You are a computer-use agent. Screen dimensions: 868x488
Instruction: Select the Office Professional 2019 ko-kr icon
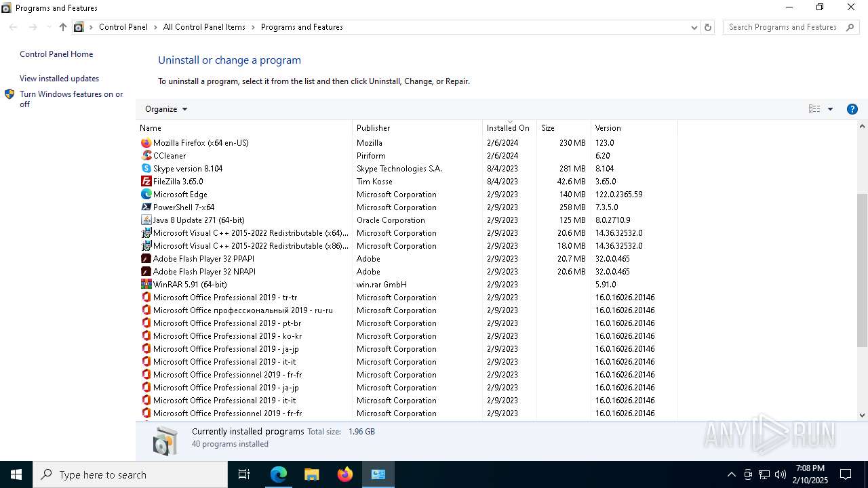146,336
